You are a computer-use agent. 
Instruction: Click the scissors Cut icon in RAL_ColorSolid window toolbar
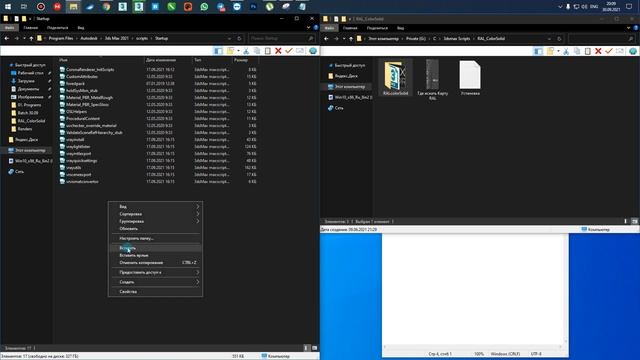[566, 51]
